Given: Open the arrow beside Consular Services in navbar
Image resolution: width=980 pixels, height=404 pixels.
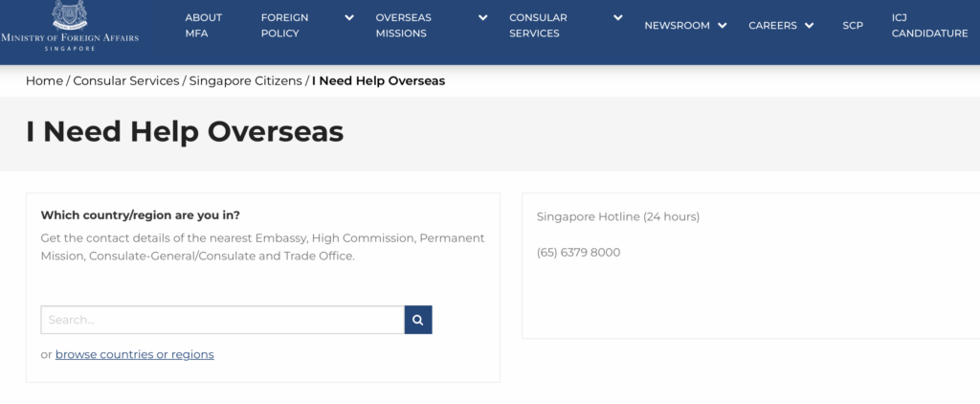Looking at the screenshot, I should click(618, 18).
